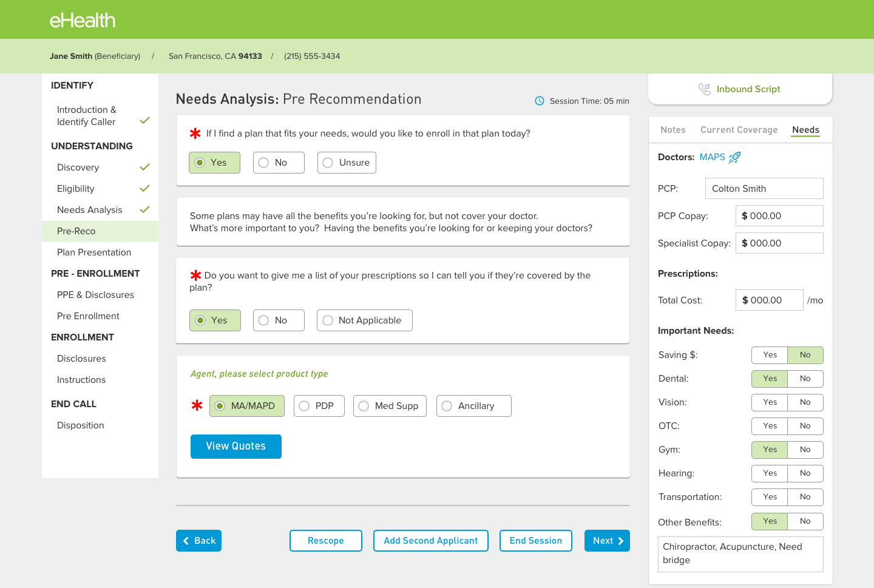Click checkmark beside Introduction & Identify Caller
The image size is (874, 588).
coord(144,120)
